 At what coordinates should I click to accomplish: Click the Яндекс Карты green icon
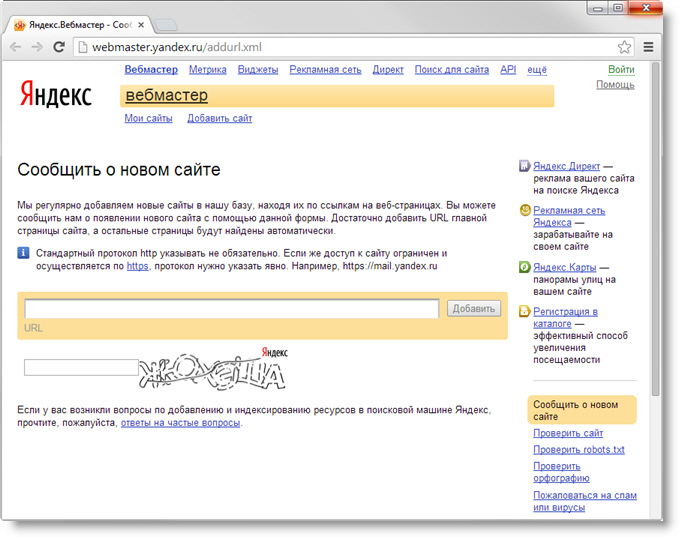[x=524, y=267]
